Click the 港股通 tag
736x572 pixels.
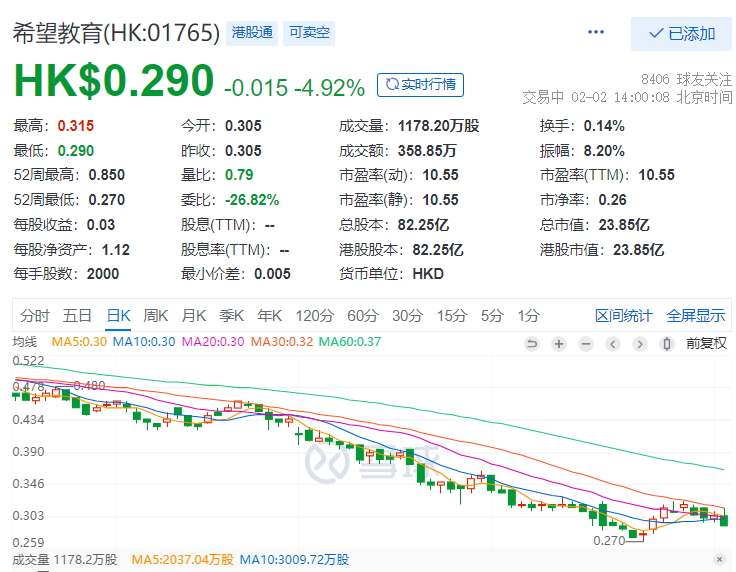coord(252,33)
